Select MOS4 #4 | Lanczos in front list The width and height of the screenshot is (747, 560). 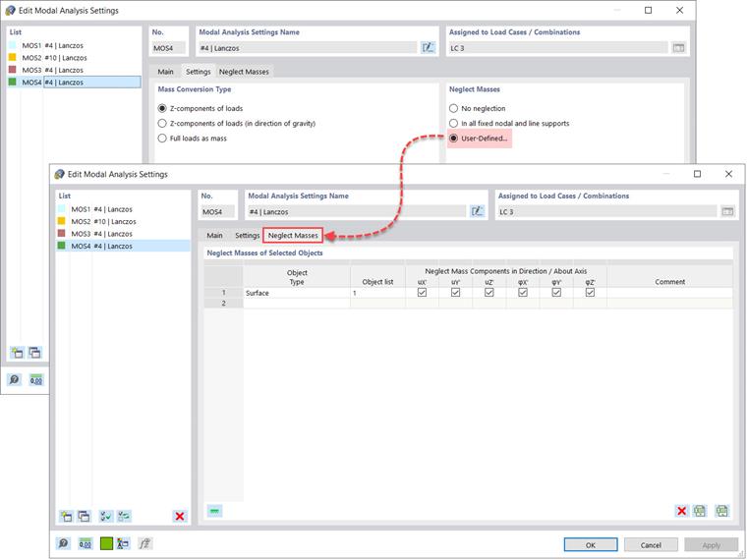click(123, 247)
